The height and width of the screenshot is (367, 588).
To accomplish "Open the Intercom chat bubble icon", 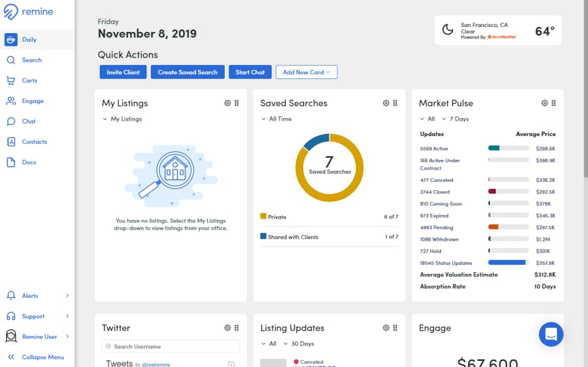I will pos(551,334).
